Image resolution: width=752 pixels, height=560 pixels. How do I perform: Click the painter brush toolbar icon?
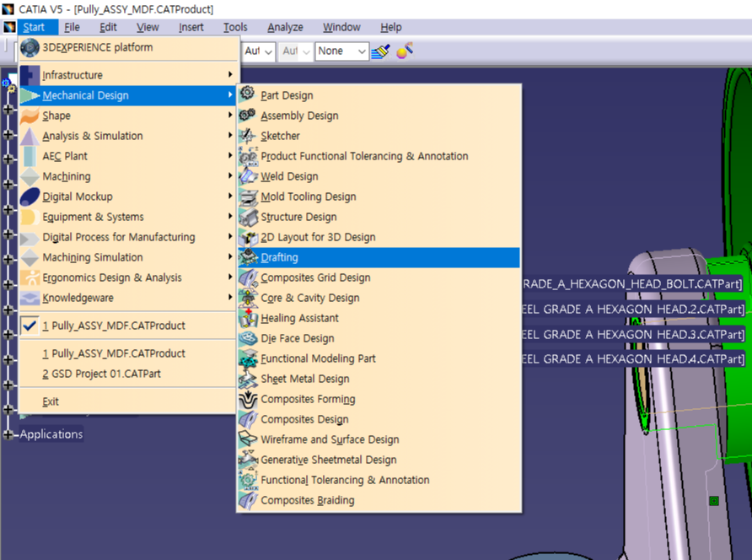coord(380,51)
